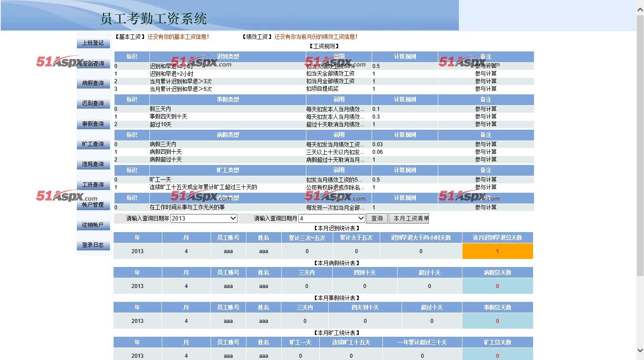Go to 病假查询 page
This screenshot has height=360, width=644.
point(93,83)
